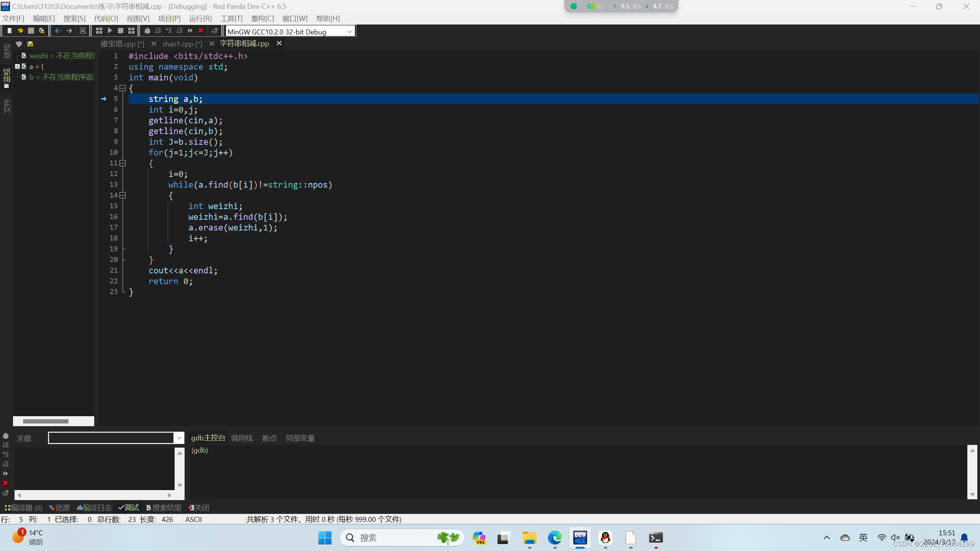Switch to the 局部变量 panel tab

300,438
